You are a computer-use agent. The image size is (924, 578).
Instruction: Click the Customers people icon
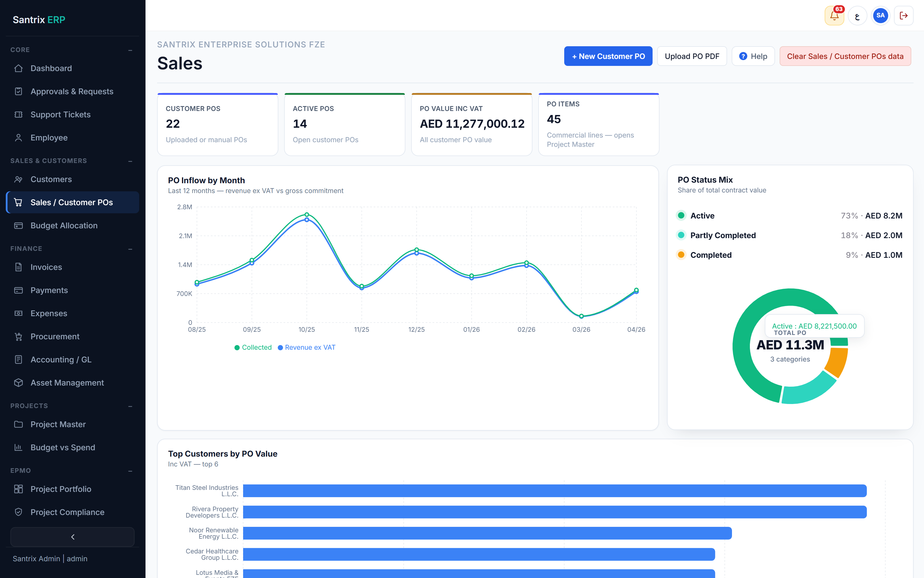click(18, 179)
